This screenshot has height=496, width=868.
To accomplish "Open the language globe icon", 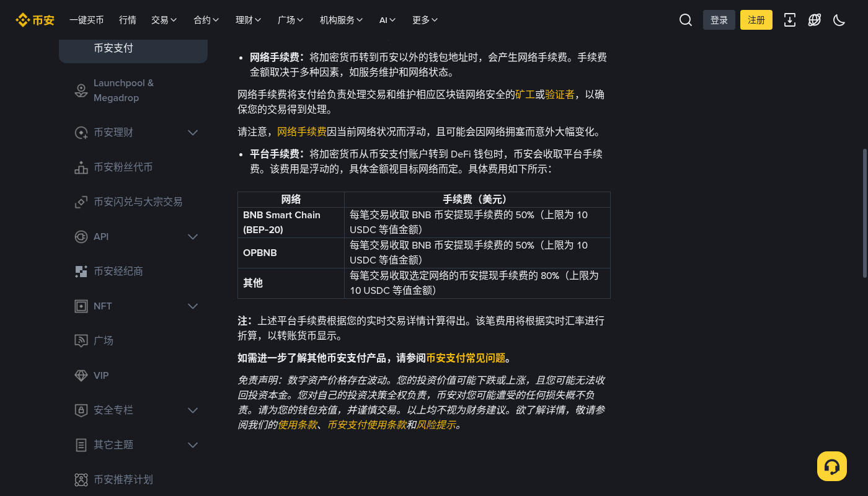I will coord(815,20).
